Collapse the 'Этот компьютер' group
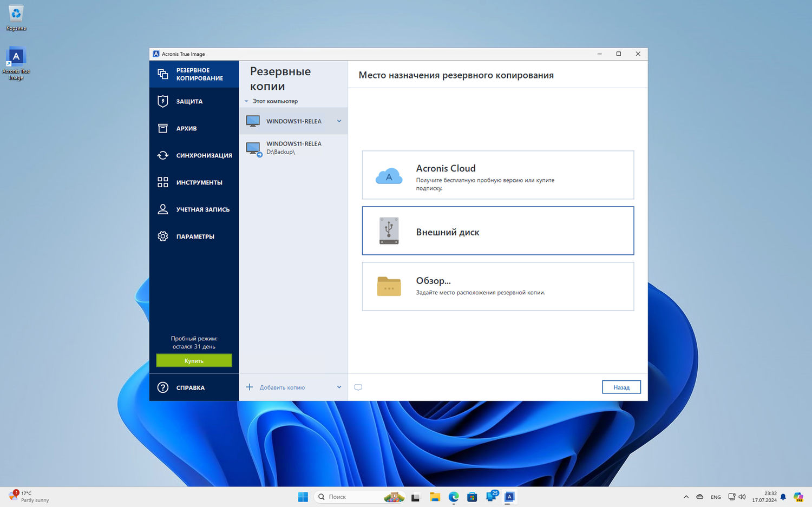The height and width of the screenshot is (507, 812). tap(247, 101)
